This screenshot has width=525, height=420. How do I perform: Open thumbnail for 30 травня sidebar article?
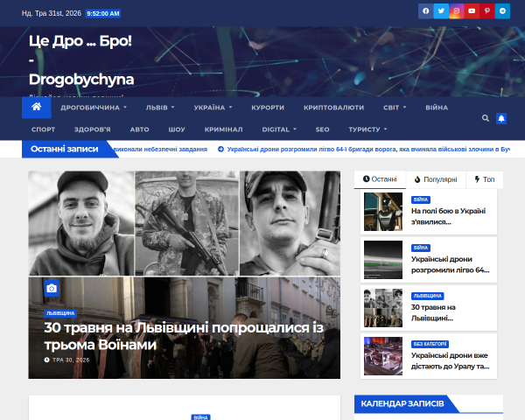click(x=383, y=308)
